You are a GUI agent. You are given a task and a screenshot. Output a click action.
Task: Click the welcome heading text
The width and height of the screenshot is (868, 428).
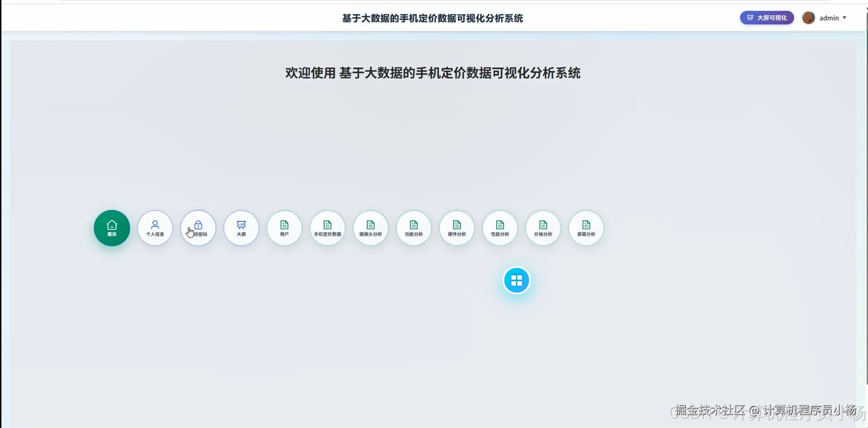click(433, 73)
